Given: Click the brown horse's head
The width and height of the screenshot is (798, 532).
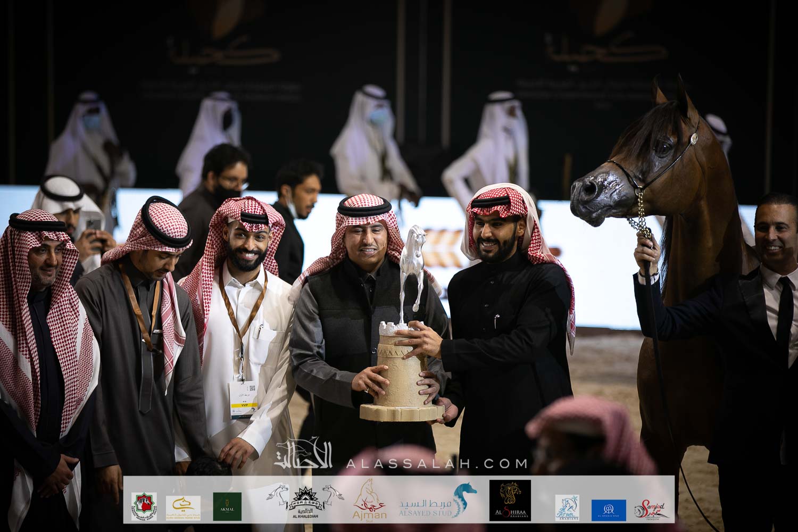Looking at the screenshot, I should click(638, 160).
